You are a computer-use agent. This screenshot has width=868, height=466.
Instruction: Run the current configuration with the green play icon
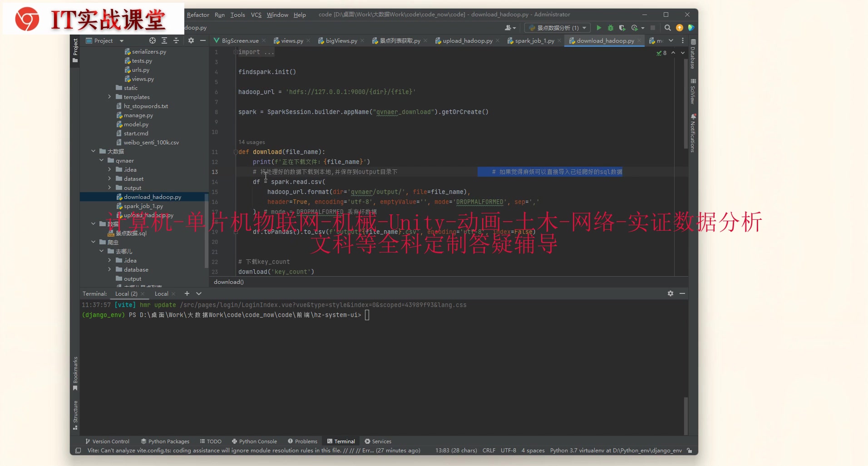coord(599,28)
